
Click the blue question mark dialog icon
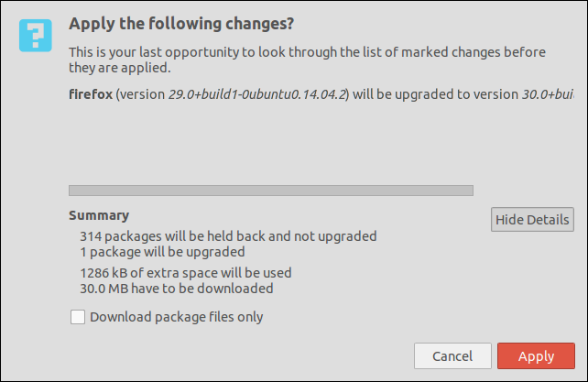35,36
